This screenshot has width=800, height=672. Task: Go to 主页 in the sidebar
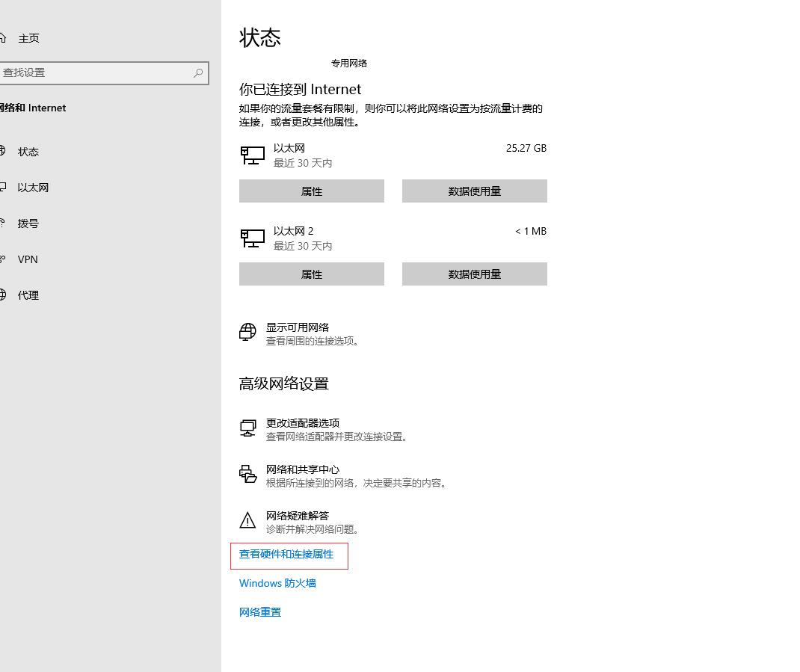coord(28,38)
